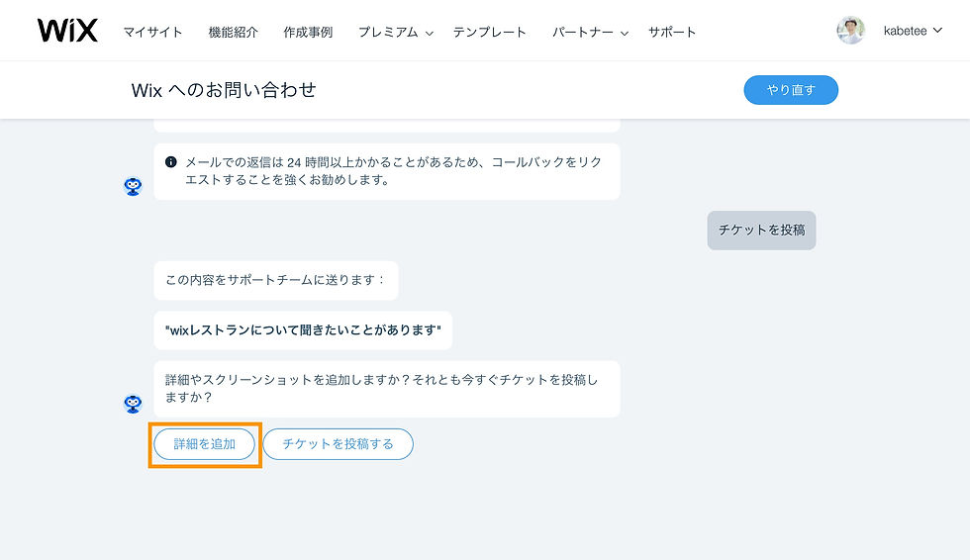Click the プレミアム menu label

pos(388,32)
